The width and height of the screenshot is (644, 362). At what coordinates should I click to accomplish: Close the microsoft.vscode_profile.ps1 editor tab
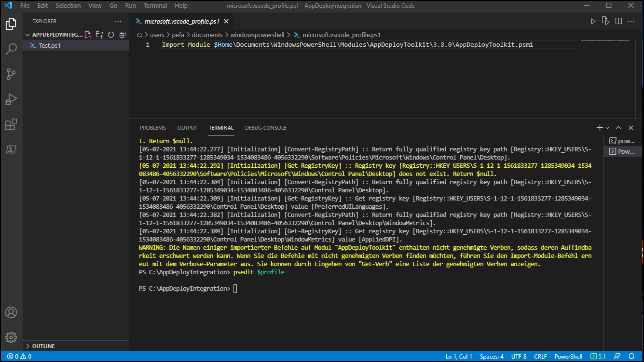point(227,21)
